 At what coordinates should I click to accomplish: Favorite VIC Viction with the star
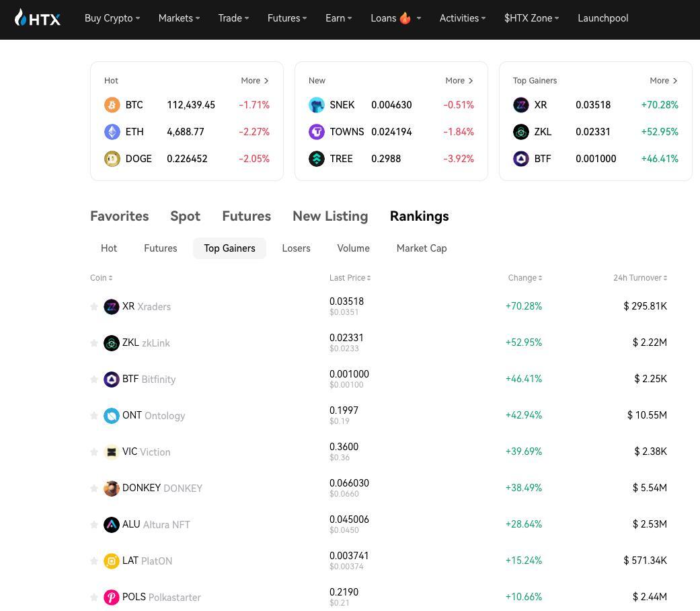click(x=93, y=452)
